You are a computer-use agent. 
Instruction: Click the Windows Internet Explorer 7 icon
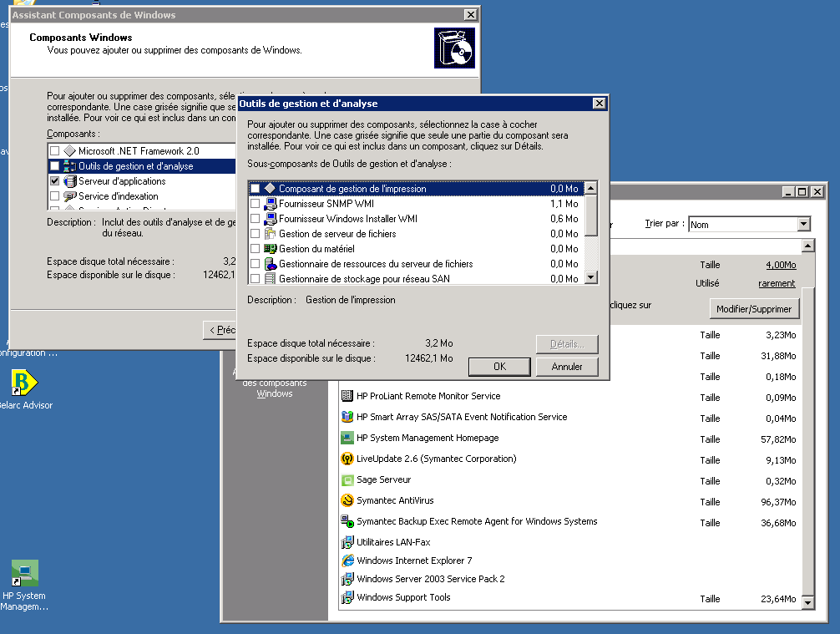coord(347,560)
